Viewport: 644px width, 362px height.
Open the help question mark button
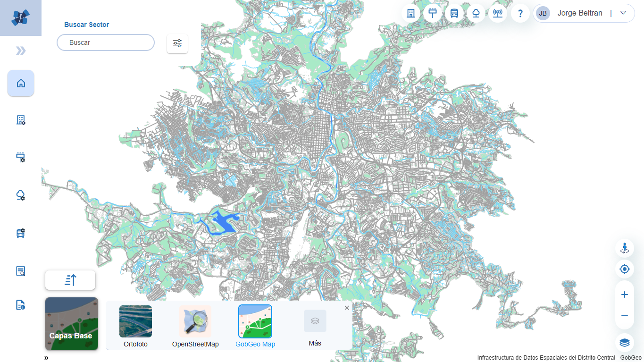pyautogui.click(x=520, y=13)
